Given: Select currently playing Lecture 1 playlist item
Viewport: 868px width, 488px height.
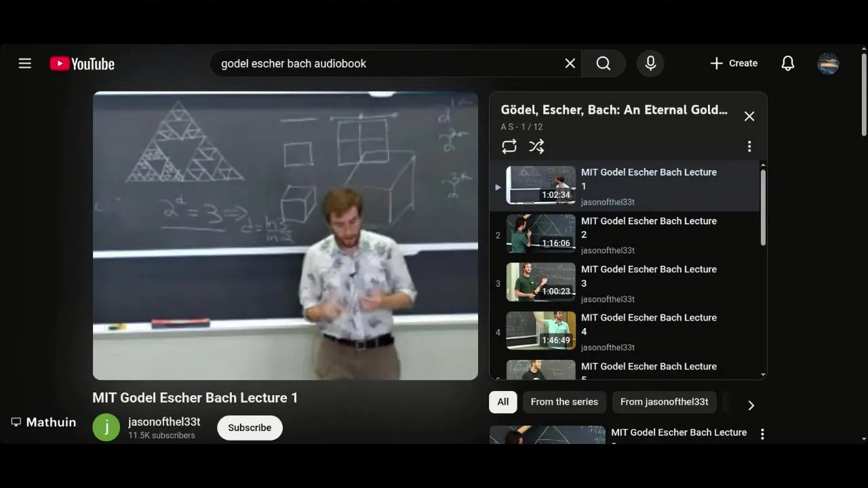Looking at the screenshot, I should [624, 186].
